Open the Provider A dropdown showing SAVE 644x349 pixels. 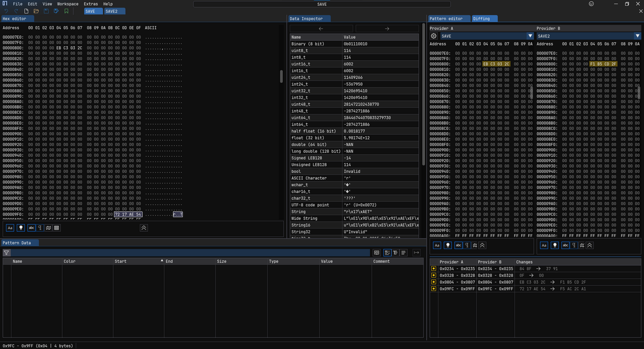point(487,36)
